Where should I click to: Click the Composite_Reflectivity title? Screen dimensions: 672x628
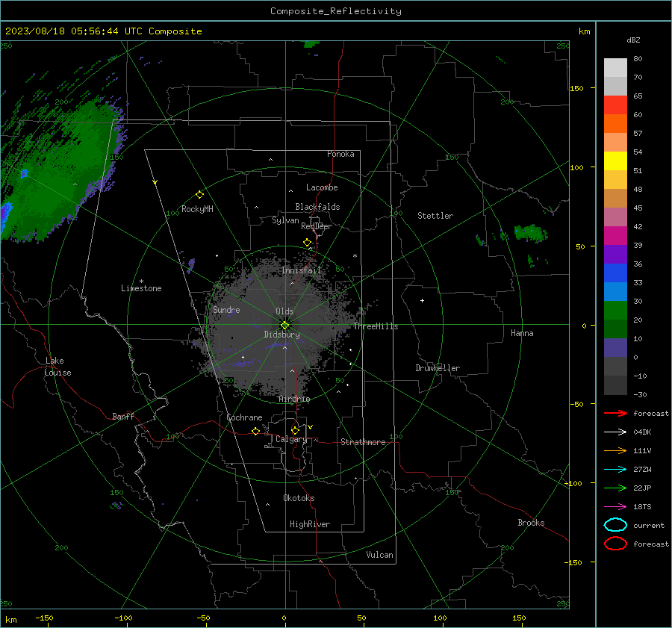[336, 11]
